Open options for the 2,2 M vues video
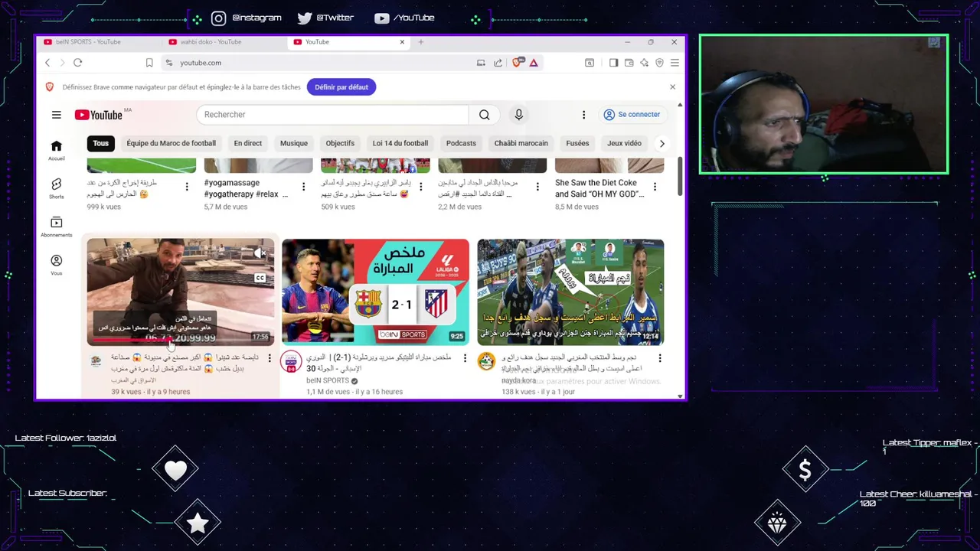 [537, 187]
